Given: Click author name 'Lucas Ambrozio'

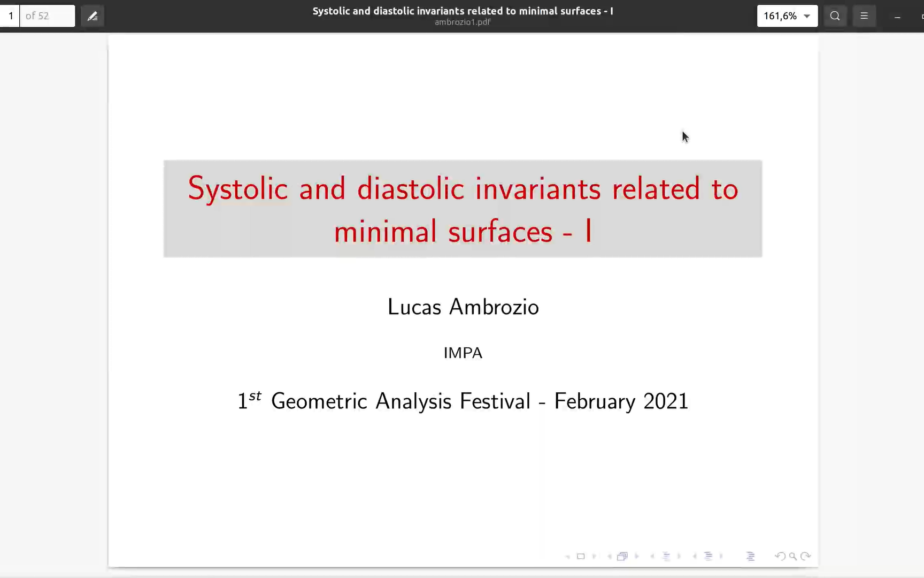Looking at the screenshot, I should 463,307.
